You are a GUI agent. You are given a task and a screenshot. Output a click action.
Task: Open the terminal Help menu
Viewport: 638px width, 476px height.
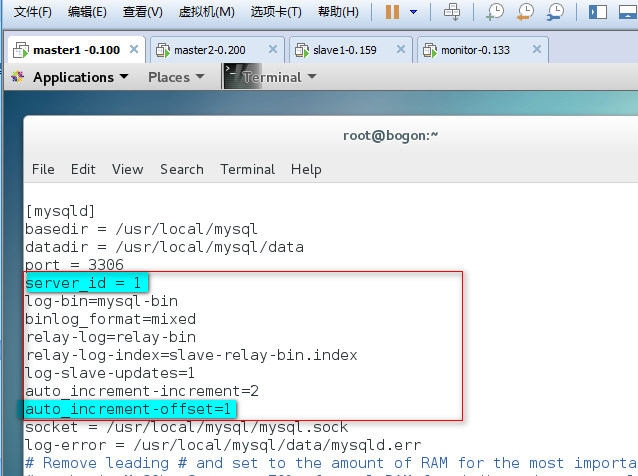[306, 169]
